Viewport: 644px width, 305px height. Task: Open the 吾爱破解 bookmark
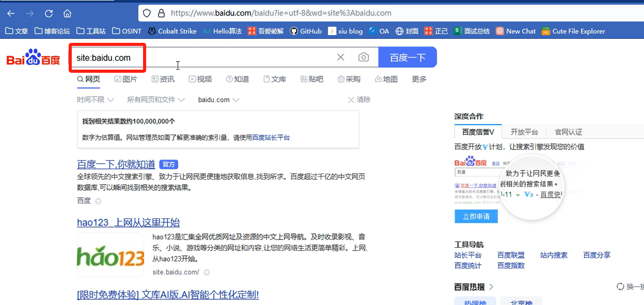tap(265, 31)
